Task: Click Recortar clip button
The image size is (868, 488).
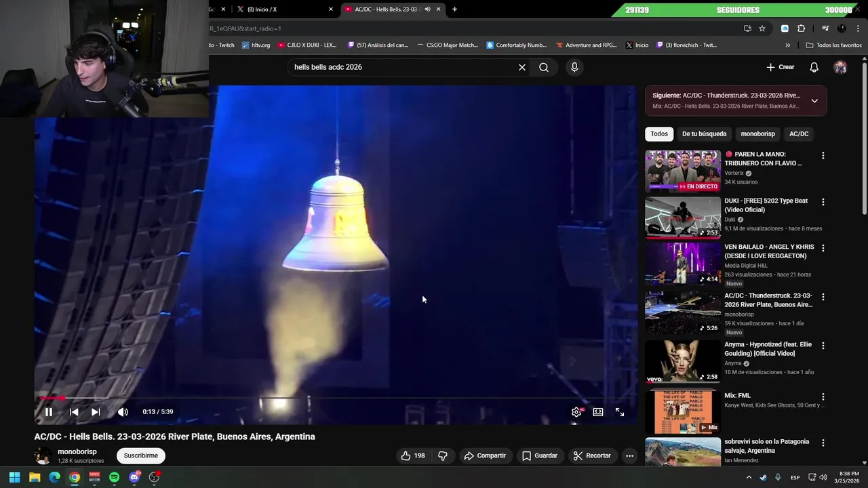Action: 592,455
